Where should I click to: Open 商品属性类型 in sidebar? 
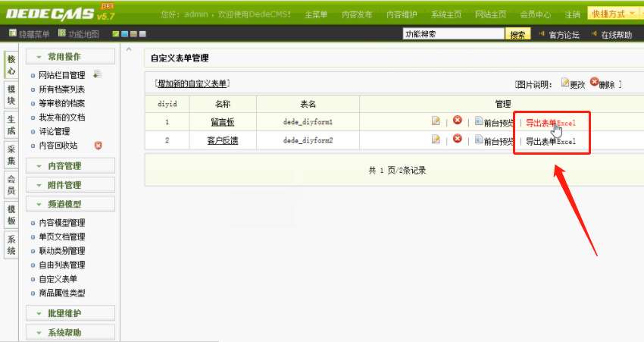coord(61,293)
